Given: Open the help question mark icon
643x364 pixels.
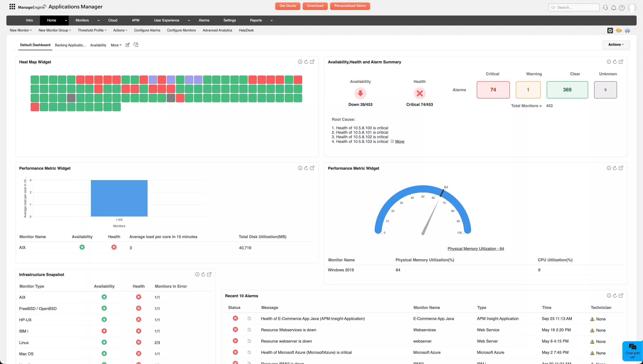Looking at the screenshot, I should click(622, 7).
